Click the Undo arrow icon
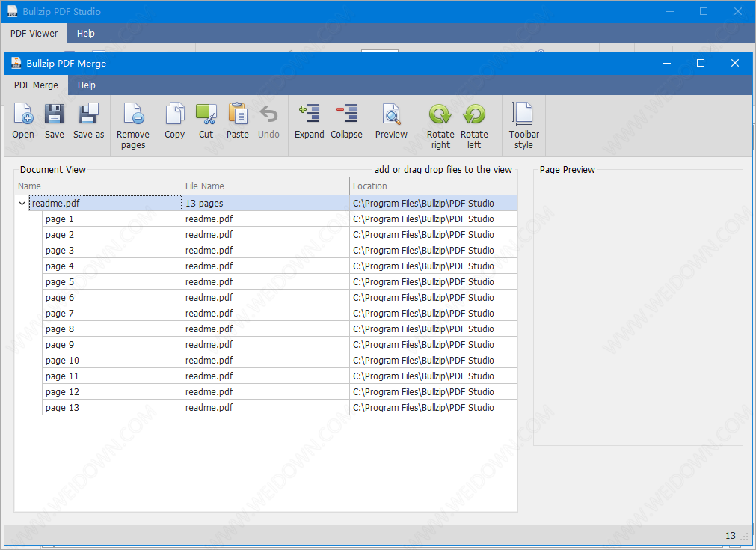Image resolution: width=756 pixels, height=550 pixels. pyautogui.click(x=268, y=114)
